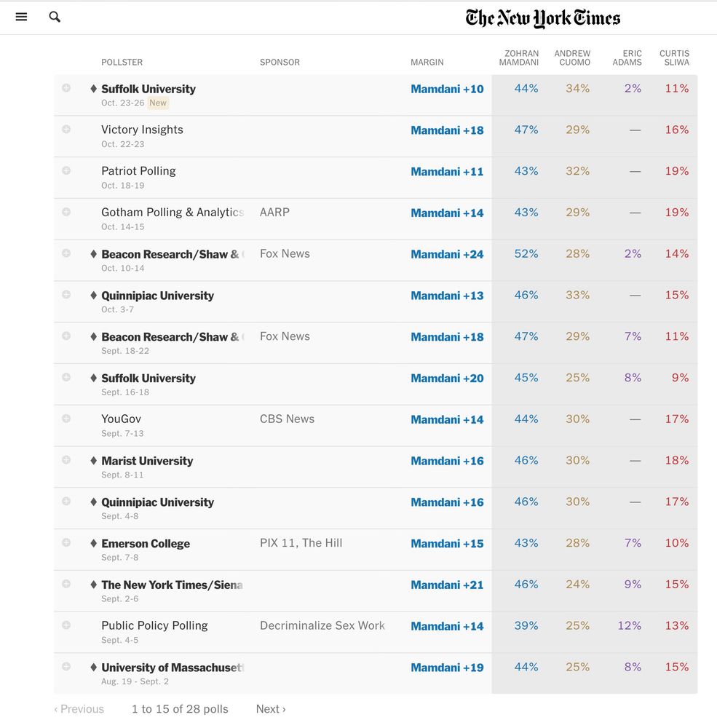
Task: Click the Pollster column header
Action: (x=122, y=63)
